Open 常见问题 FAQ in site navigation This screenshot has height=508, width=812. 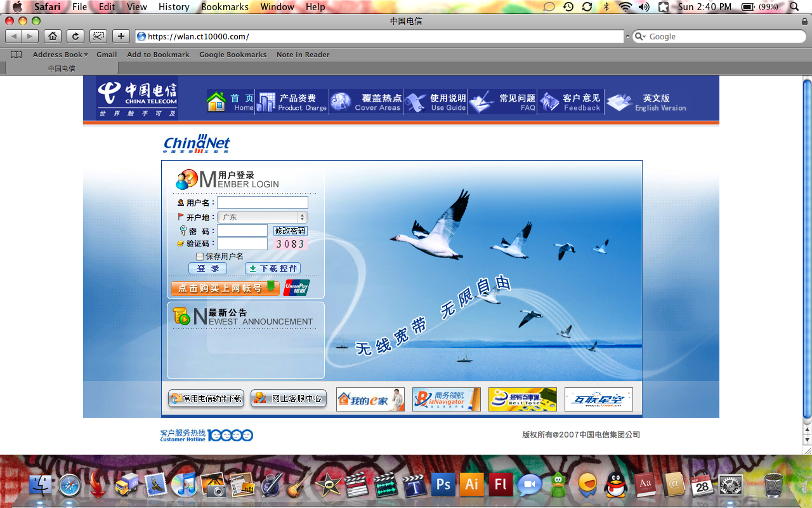click(x=503, y=102)
